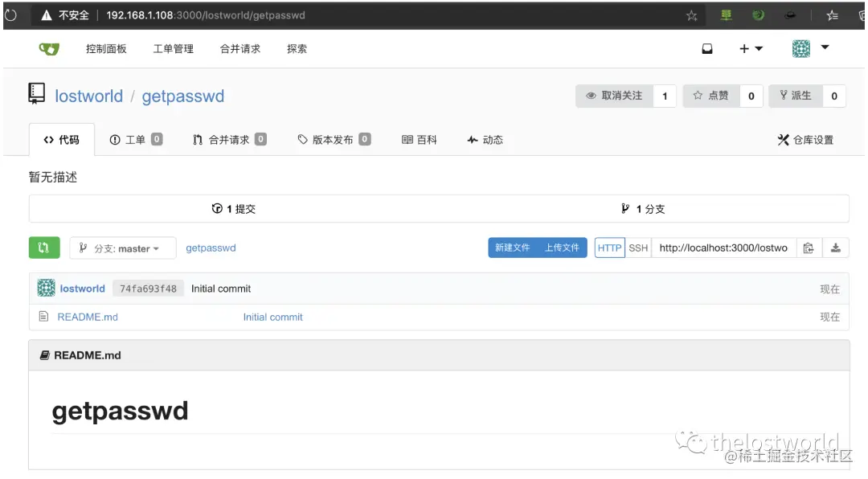Open 工单管理 in the navigation
The height and width of the screenshot is (479, 868).
click(x=174, y=49)
